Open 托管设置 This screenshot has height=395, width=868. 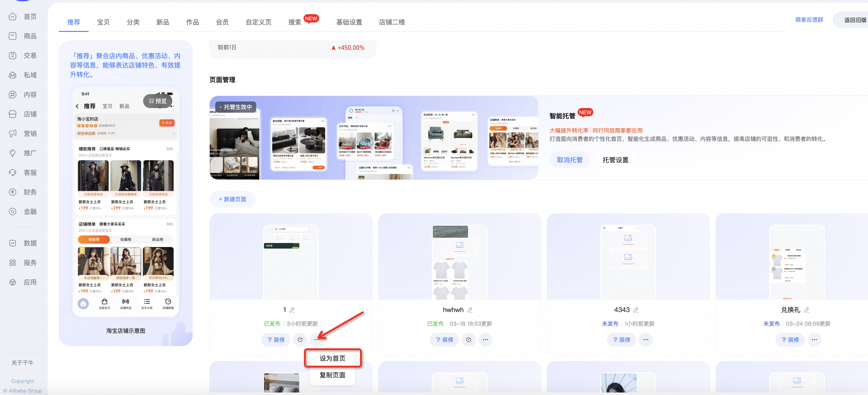point(615,160)
